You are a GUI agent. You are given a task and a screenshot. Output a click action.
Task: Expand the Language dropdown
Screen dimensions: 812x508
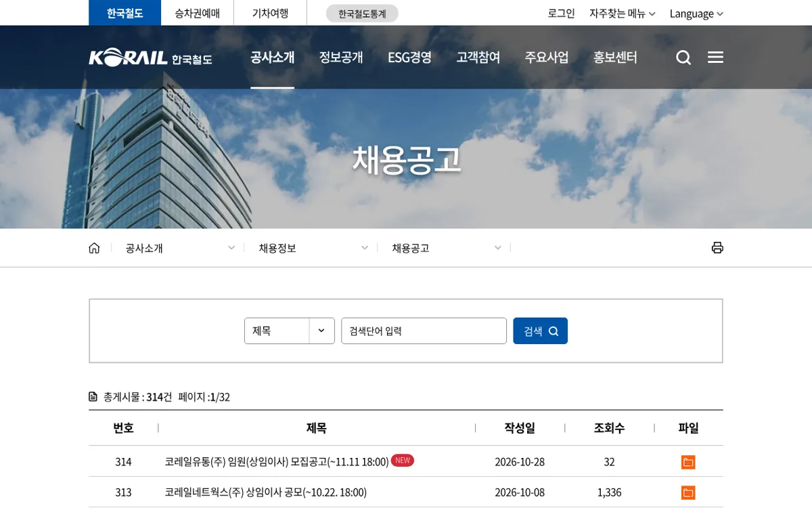(696, 14)
